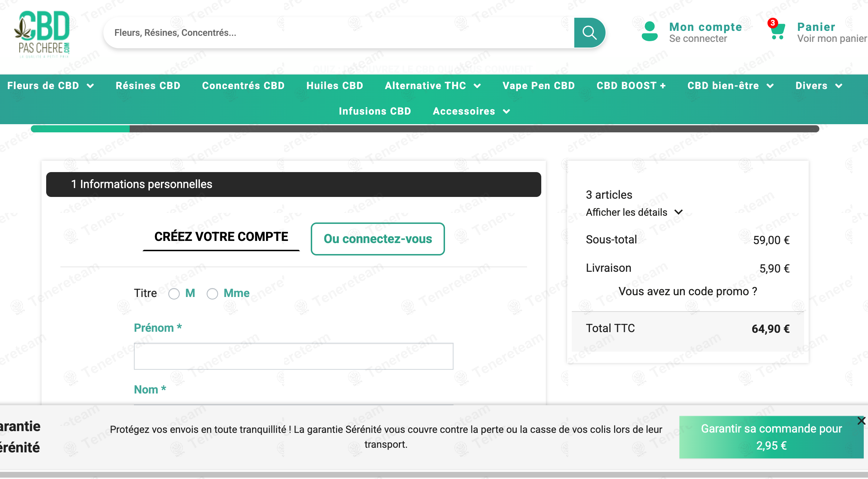Click the search magnifier icon
This screenshot has height=479, width=868.
pyautogui.click(x=589, y=33)
